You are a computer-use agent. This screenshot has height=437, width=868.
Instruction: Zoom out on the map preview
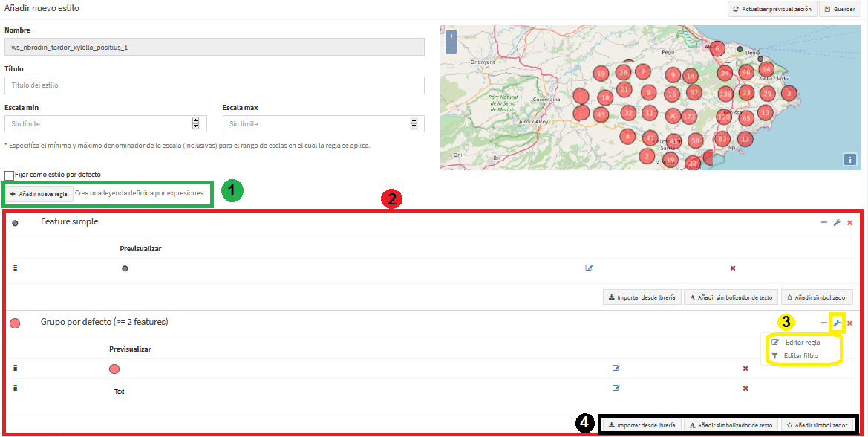pos(451,48)
